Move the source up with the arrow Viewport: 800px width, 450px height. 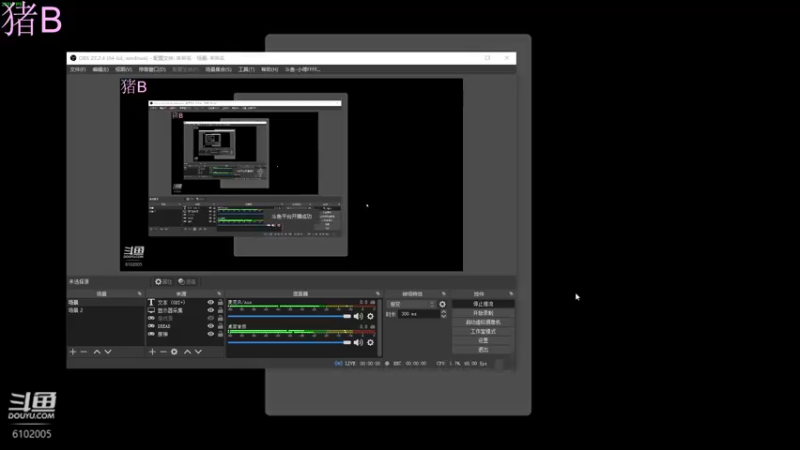pos(187,352)
